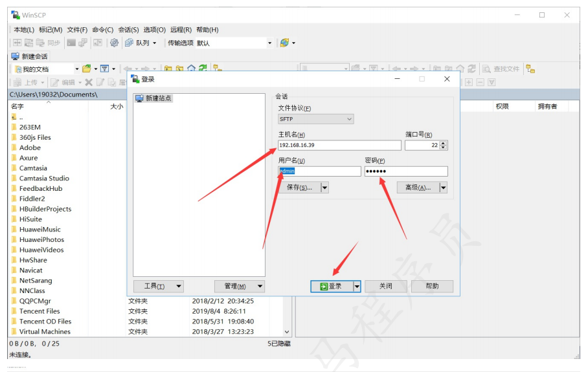Click the open-folder icon in local panel
The height and width of the screenshot is (372, 588).
click(87, 69)
